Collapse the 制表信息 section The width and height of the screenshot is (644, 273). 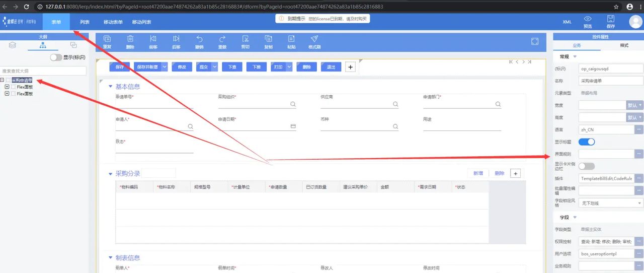click(x=111, y=258)
